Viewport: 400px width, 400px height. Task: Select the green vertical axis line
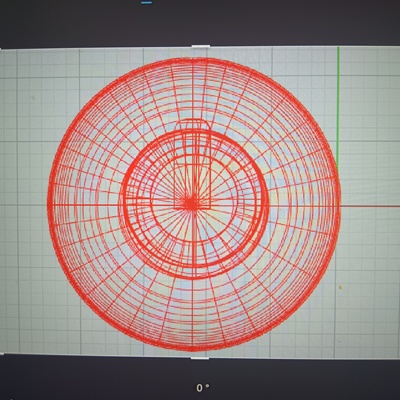338,107
